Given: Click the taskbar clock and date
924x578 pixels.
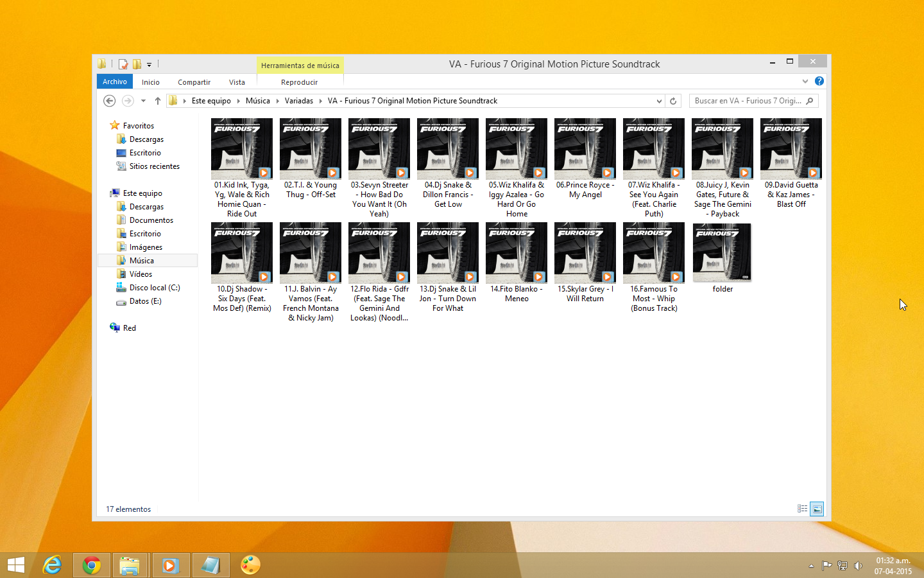Looking at the screenshot, I should point(893,566).
